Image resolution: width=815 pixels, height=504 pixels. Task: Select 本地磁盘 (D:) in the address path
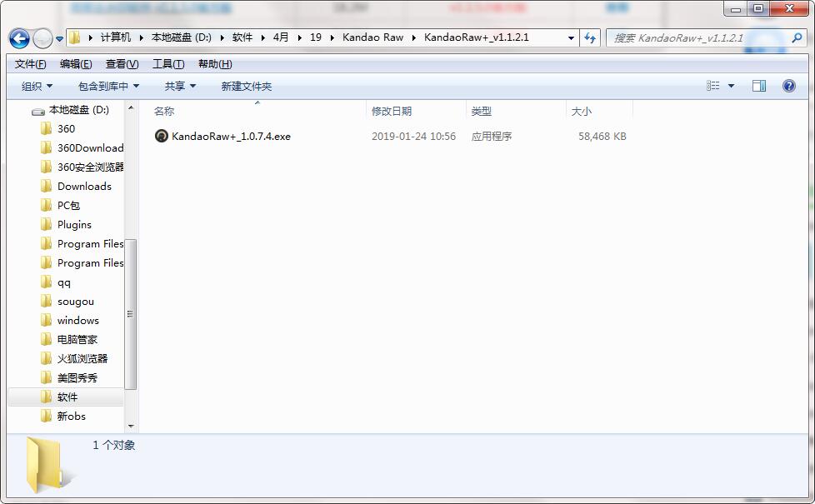coord(182,37)
